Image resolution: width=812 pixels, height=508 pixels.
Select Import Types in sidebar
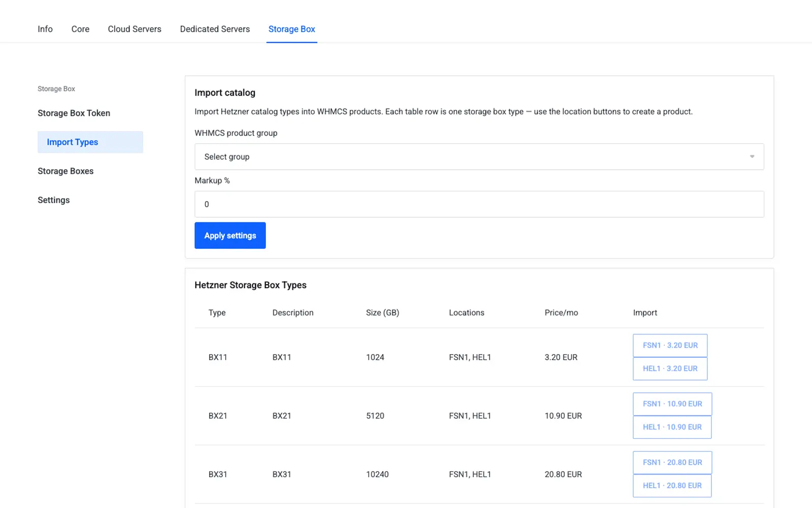pos(90,142)
